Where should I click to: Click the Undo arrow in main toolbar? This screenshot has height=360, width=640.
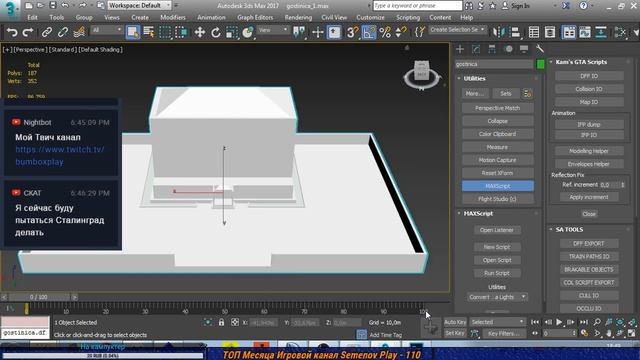pos(12,32)
